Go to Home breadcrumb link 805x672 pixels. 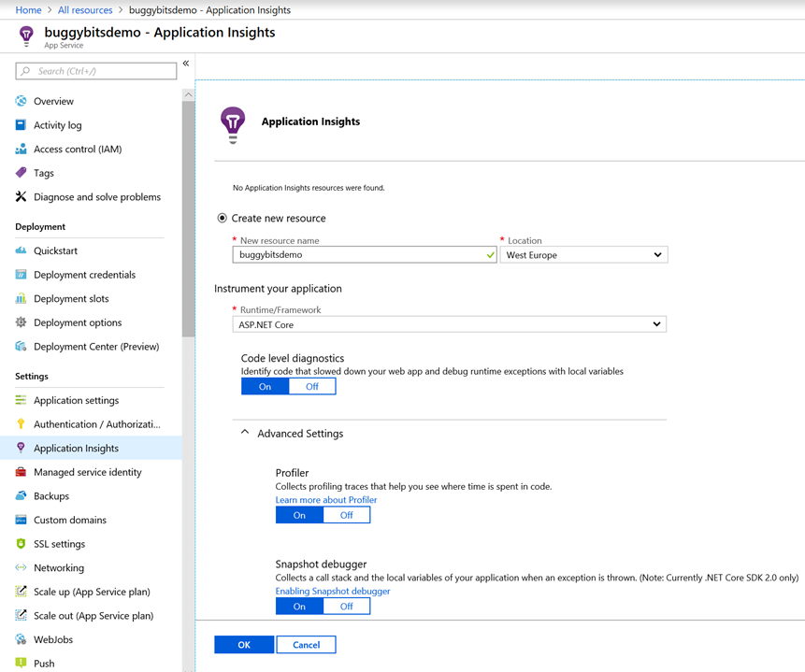[28, 9]
